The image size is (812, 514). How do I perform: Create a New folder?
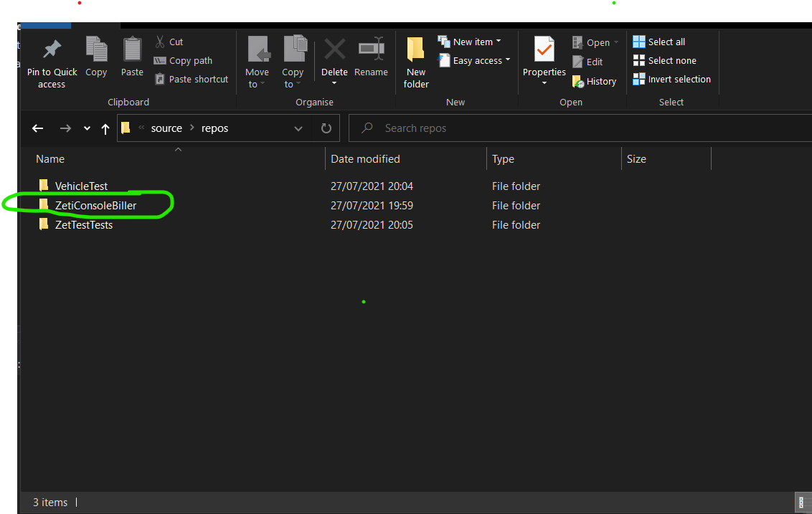tap(416, 62)
